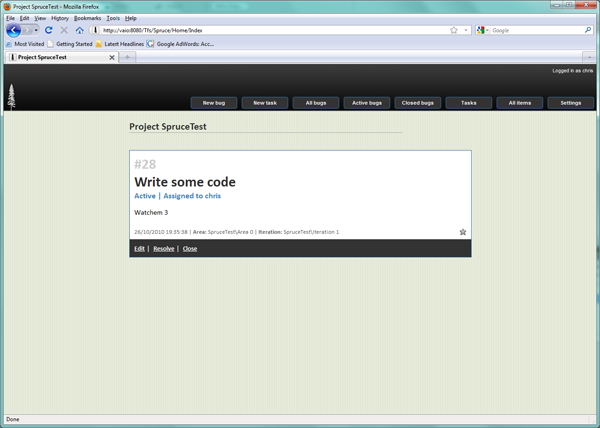Click the search magnifier icon

(588, 30)
